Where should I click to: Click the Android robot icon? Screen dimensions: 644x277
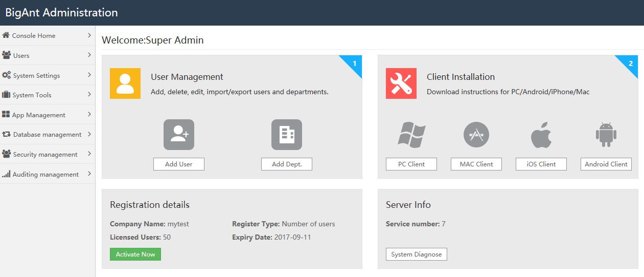point(606,135)
